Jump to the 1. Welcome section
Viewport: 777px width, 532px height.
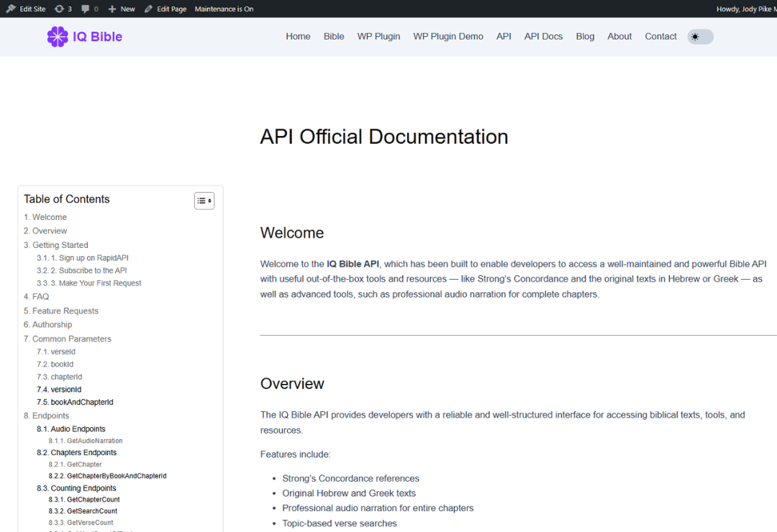click(45, 217)
